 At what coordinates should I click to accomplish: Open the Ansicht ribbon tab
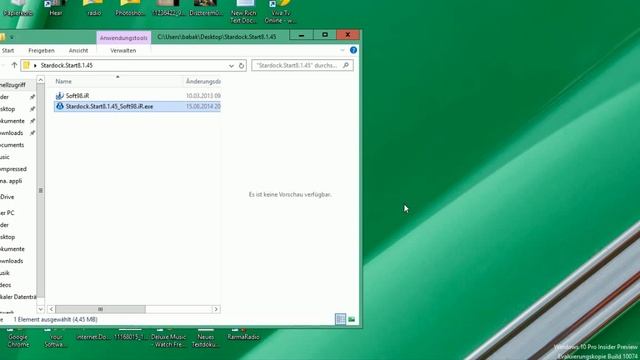point(78,51)
